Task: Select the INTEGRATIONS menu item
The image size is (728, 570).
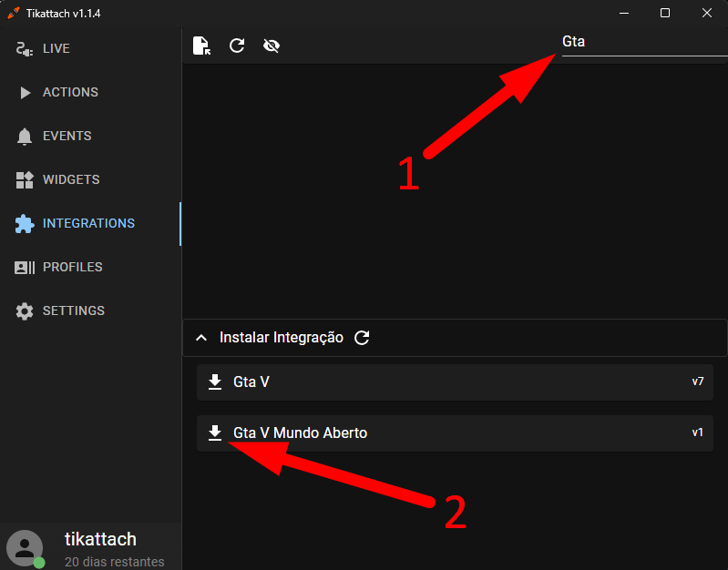Action: click(x=90, y=224)
